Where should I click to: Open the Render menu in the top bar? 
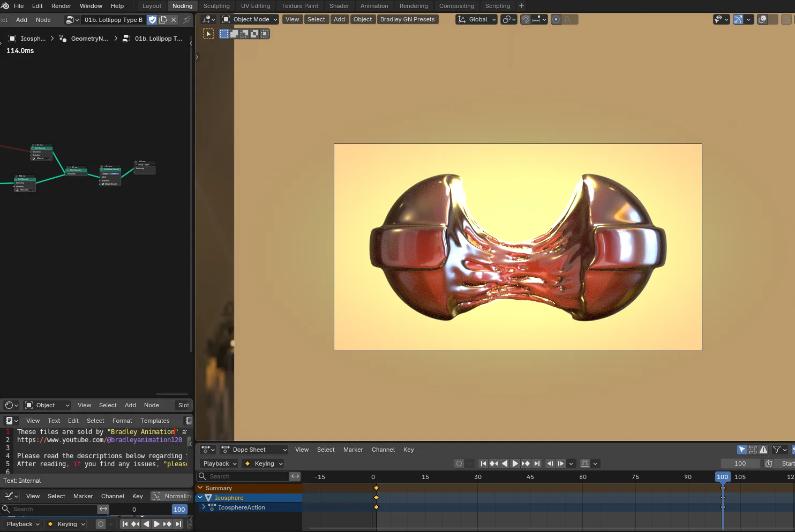[61, 6]
